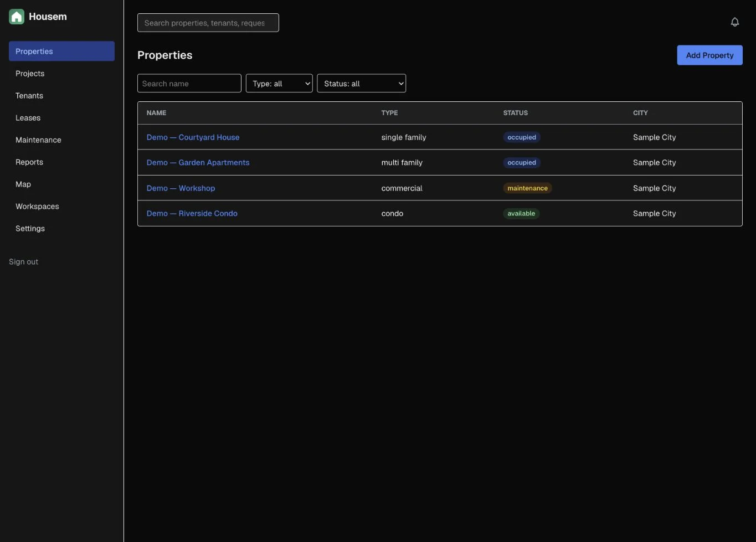Click Sample City in Courtyard House row
Viewport: 756px width, 542px height.
(654, 137)
